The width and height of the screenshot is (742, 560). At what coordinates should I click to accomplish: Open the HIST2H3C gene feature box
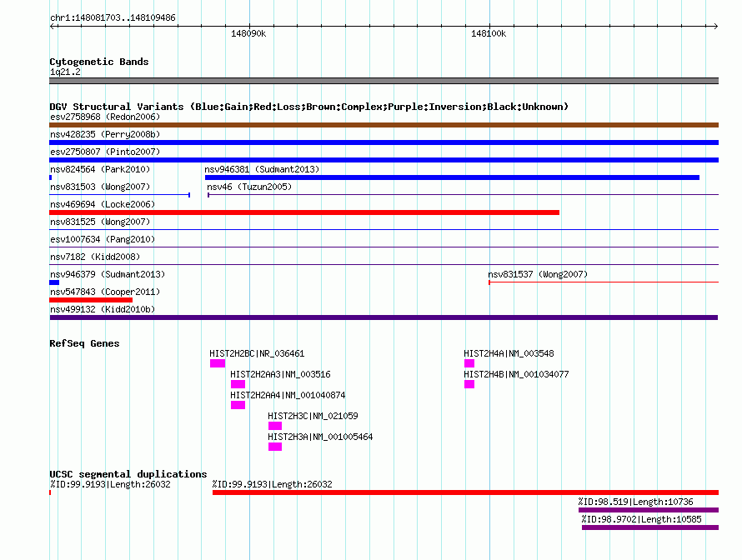(x=275, y=426)
